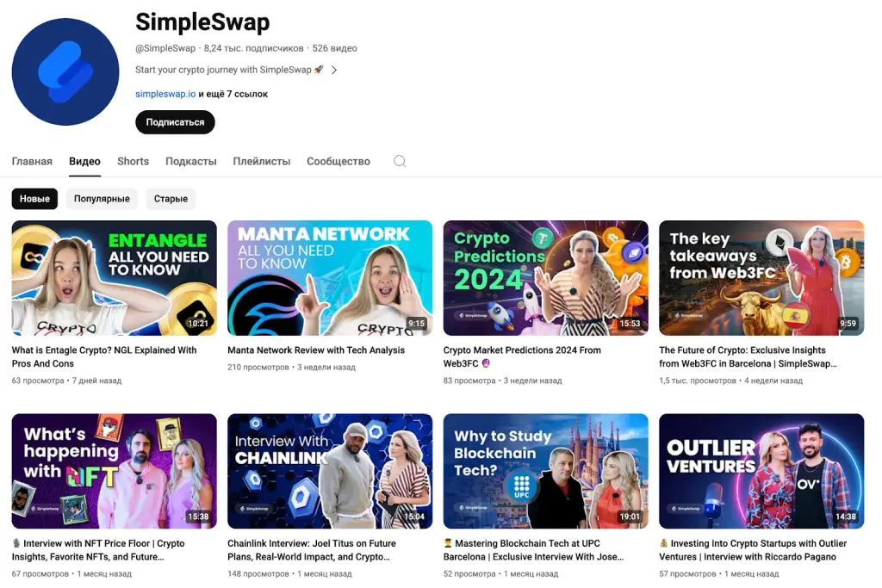Play the Interview With Chainlink thumbnail
Screen dimensions: 882x588
[x=330, y=471]
